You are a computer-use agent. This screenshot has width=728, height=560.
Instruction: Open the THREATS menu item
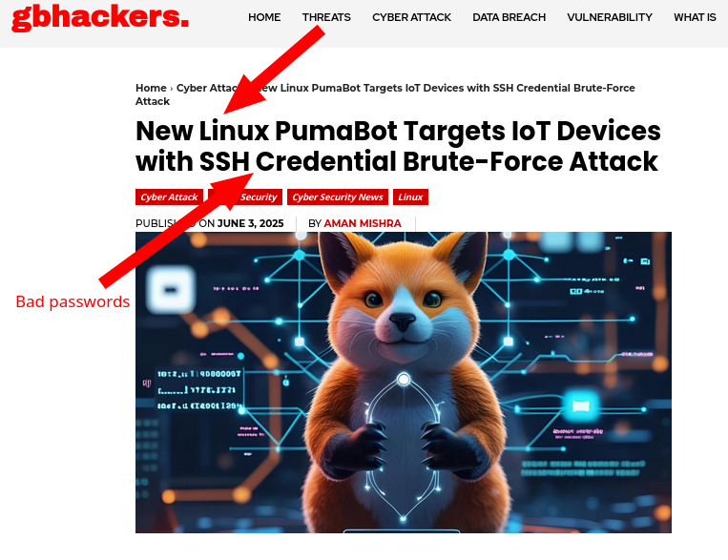point(326,17)
